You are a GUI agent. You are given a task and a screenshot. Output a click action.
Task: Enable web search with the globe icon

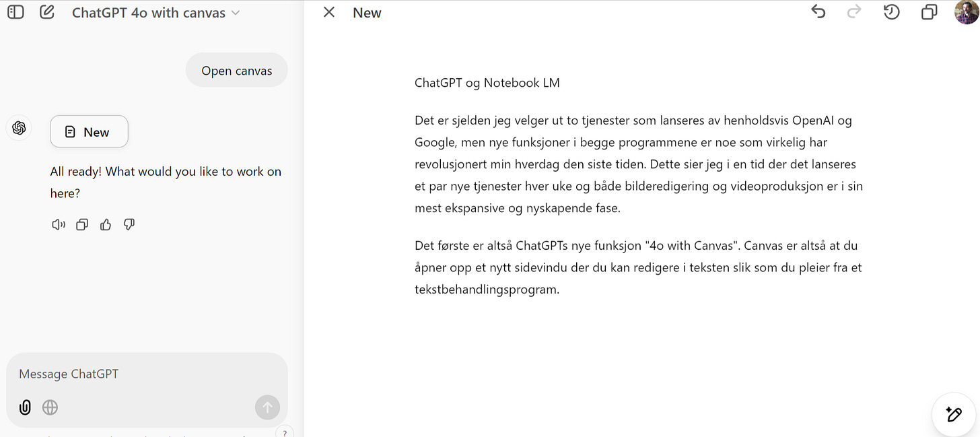tap(50, 407)
